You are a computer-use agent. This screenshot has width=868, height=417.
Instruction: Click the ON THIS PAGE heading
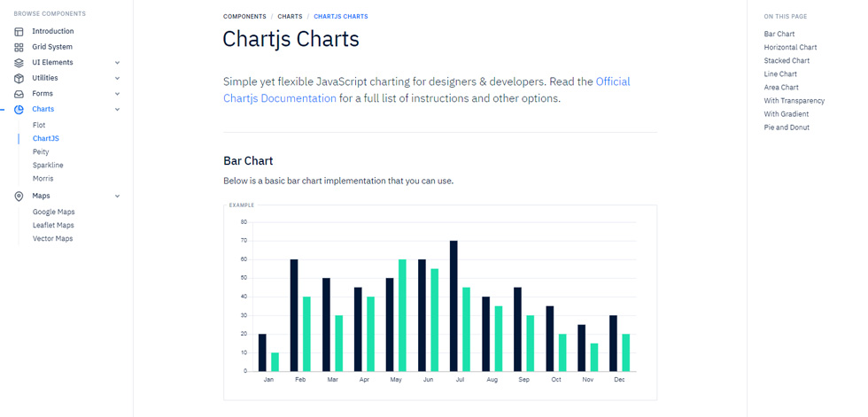pos(786,17)
